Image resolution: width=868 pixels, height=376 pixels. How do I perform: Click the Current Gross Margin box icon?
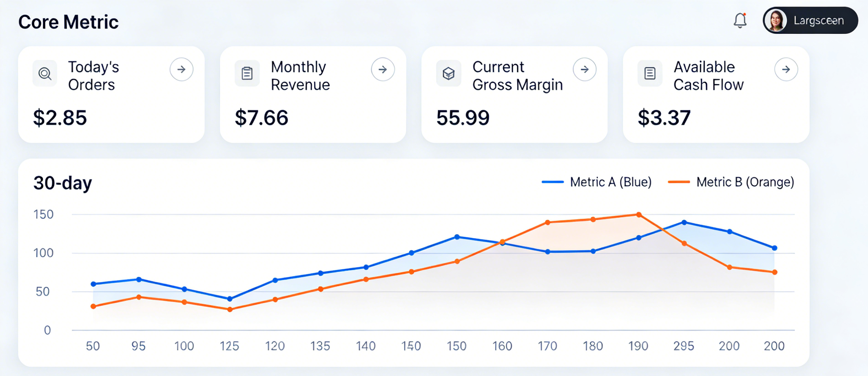point(449,73)
